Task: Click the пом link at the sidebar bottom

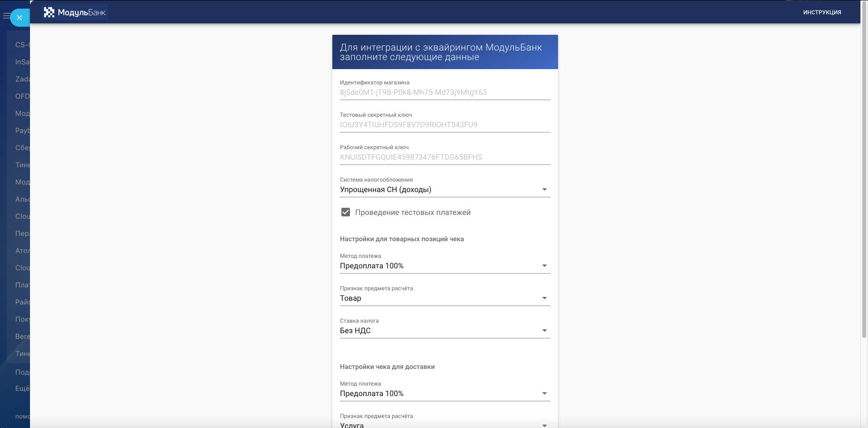Action: [22, 416]
